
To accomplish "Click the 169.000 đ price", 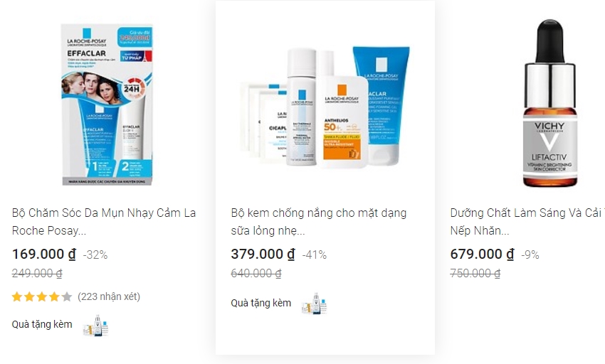I will [44, 254].
